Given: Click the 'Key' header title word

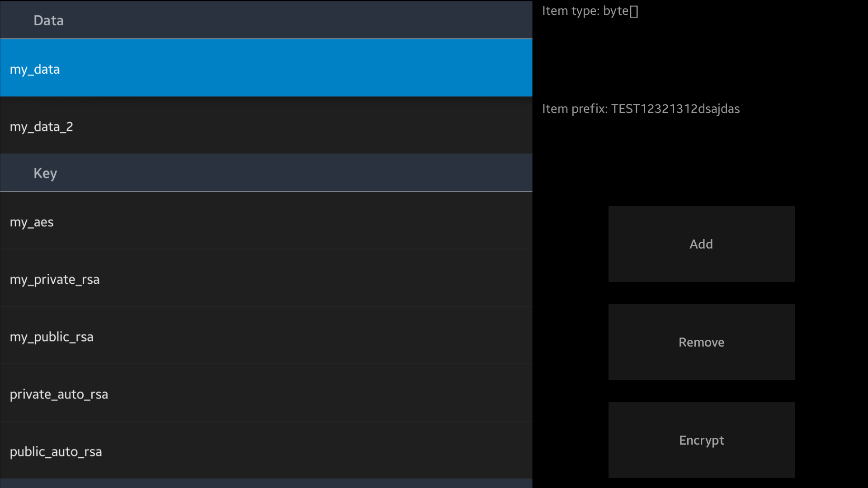Looking at the screenshot, I should point(45,173).
